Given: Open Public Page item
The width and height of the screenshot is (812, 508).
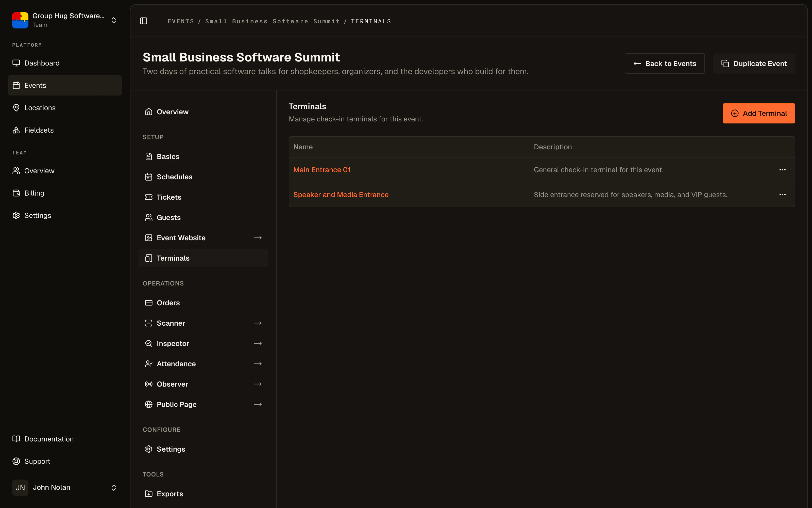Looking at the screenshot, I should [203, 405].
